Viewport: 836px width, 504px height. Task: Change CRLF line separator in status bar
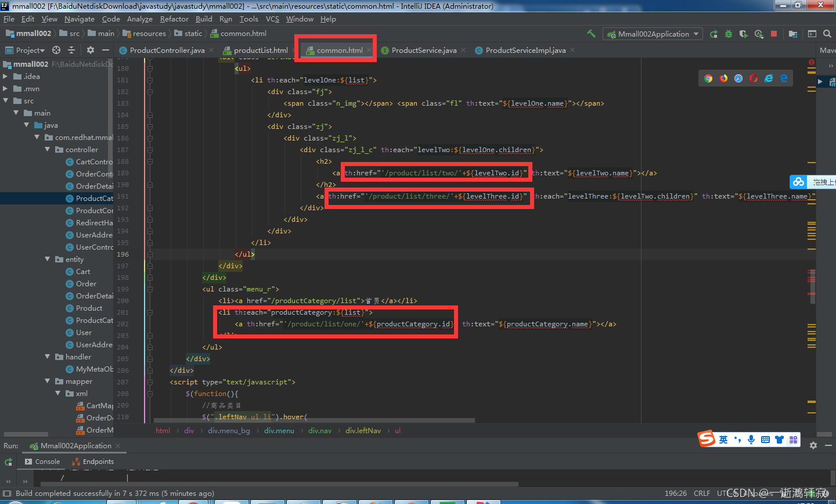[x=702, y=493]
